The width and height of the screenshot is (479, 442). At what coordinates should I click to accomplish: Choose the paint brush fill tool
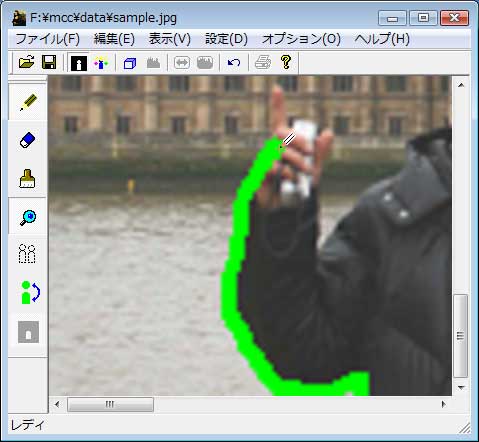27,178
